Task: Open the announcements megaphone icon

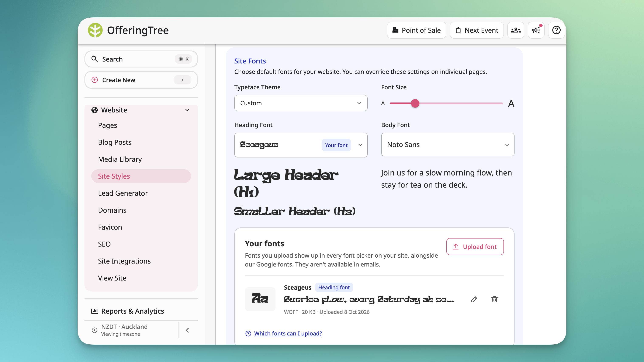Action: coord(536,30)
